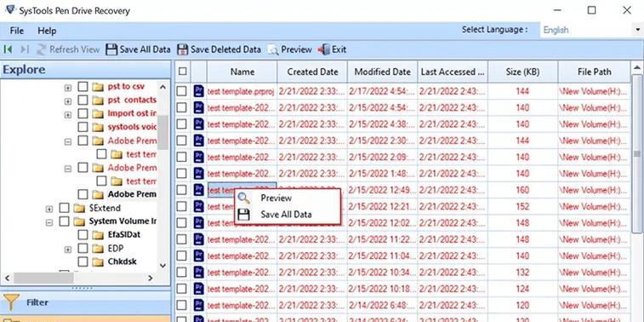Sort by the Modified Date column header

(382, 72)
